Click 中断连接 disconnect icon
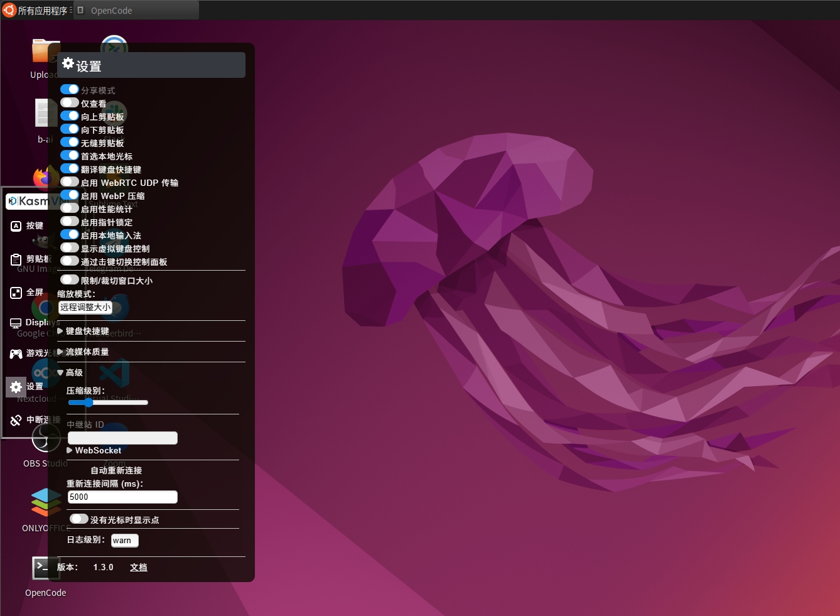The width and height of the screenshot is (840, 616). pyautogui.click(x=16, y=420)
